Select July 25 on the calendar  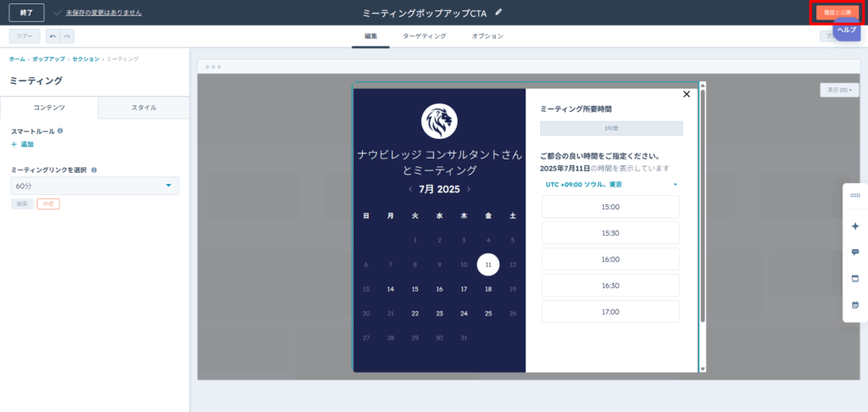pyautogui.click(x=488, y=314)
